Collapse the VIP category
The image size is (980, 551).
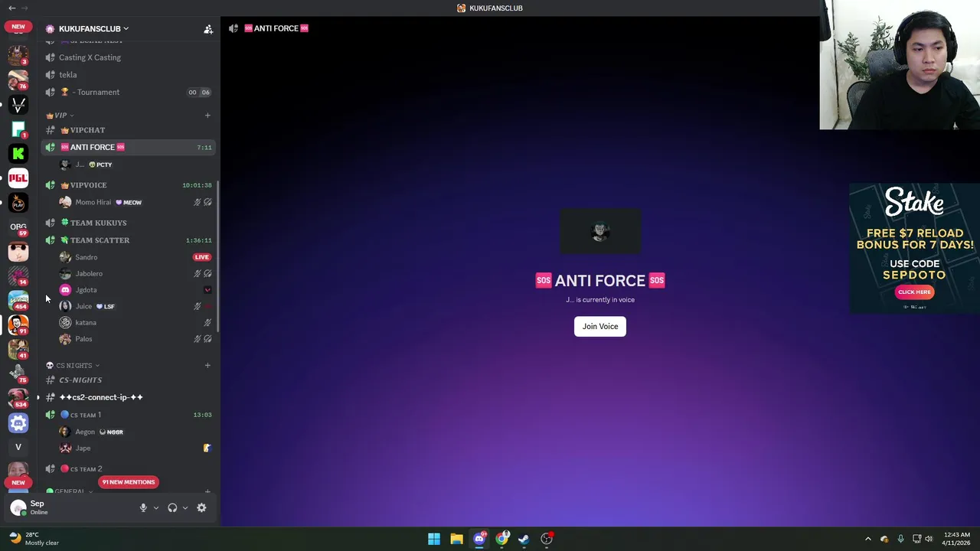tap(60, 115)
